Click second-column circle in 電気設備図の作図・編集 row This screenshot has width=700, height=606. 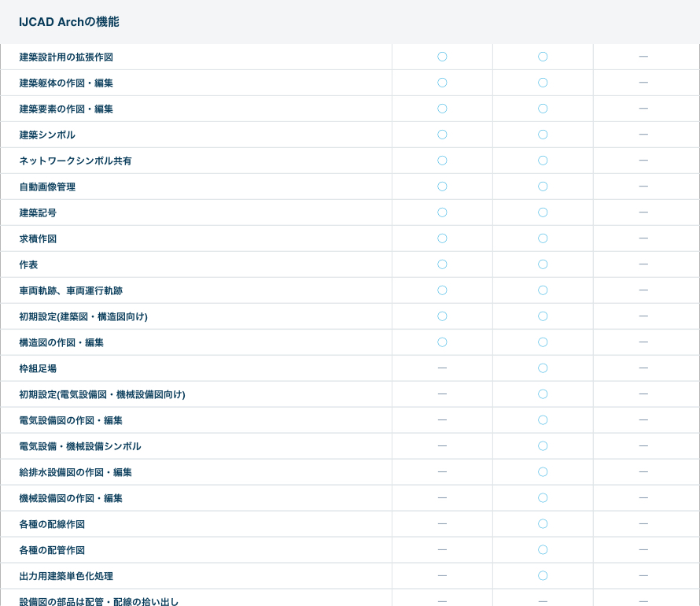pos(543,419)
